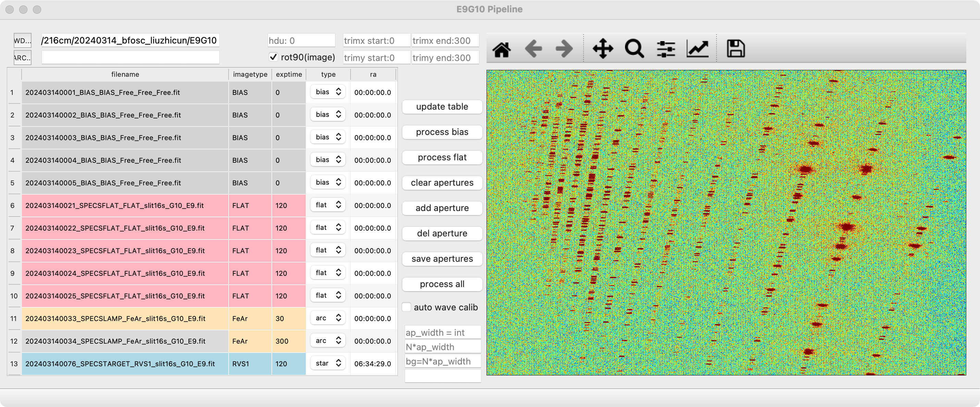
Task: Sort by filename column header
Action: pyautogui.click(x=125, y=75)
